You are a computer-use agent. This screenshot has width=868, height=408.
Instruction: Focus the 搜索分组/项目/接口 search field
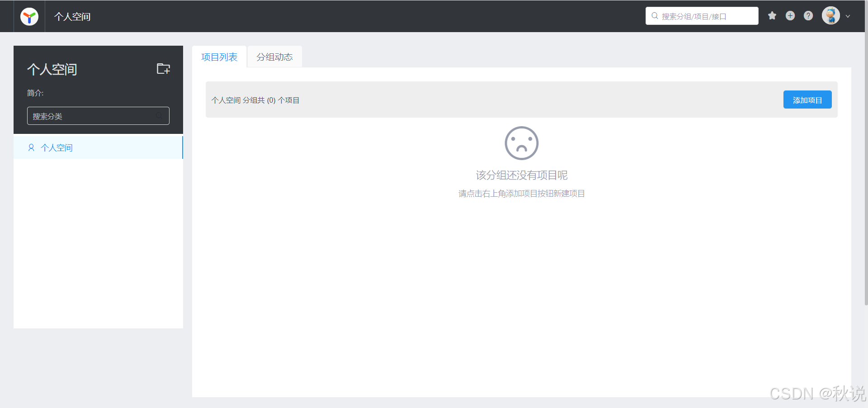coord(702,16)
